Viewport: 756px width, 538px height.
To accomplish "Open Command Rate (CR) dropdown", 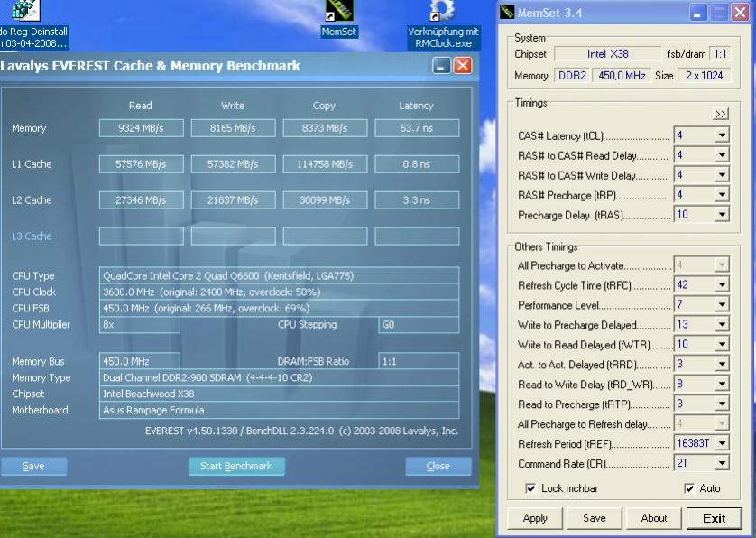I will [x=722, y=463].
